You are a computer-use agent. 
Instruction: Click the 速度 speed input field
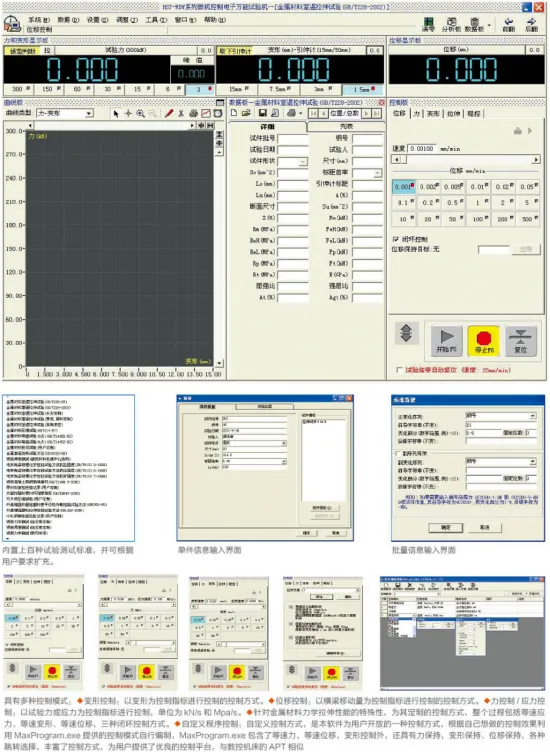pyautogui.click(x=423, y=148)
